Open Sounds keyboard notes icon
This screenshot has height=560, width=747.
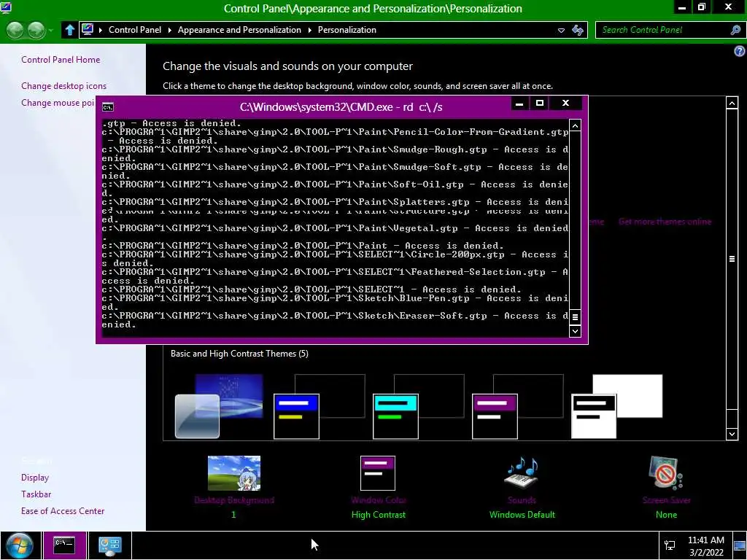coord(522,472)
